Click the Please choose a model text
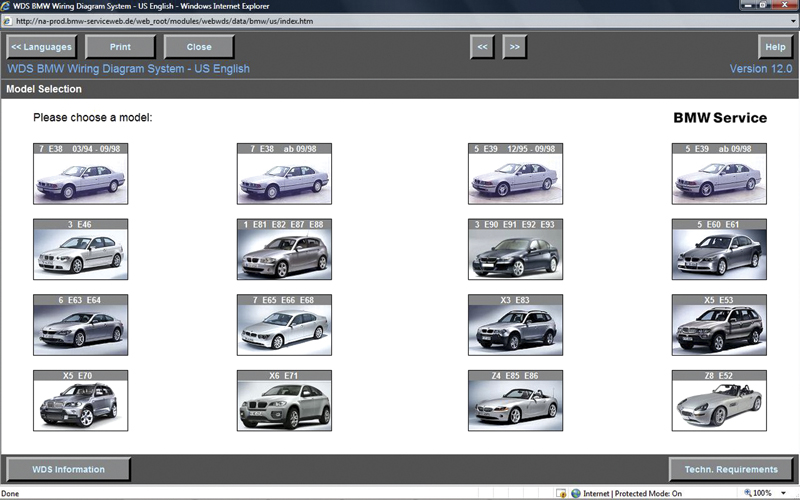 coord(93,118)
